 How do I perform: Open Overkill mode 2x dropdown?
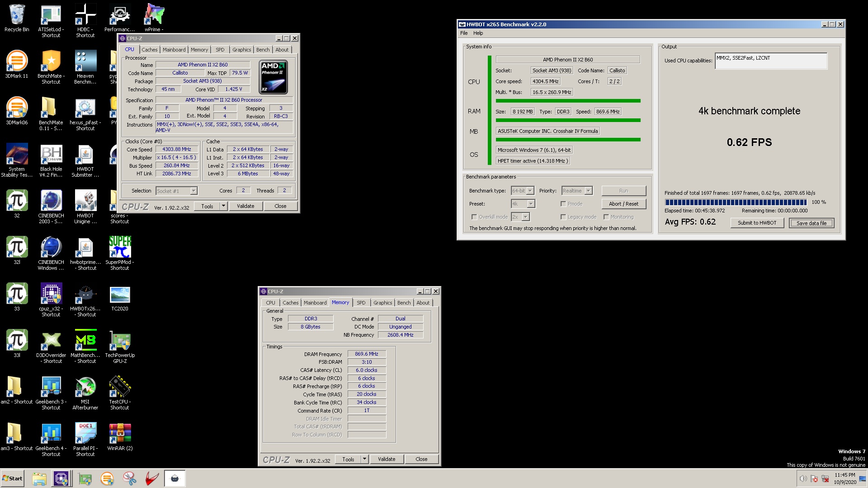[525, 217]
